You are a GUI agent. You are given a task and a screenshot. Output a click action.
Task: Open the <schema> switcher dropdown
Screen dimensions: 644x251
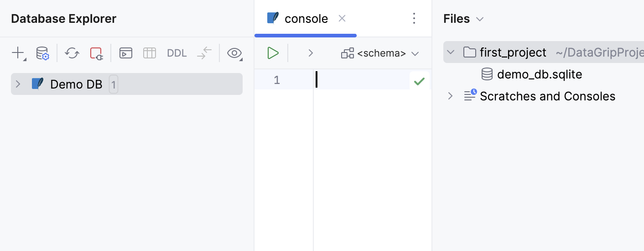tap(380, 53)
